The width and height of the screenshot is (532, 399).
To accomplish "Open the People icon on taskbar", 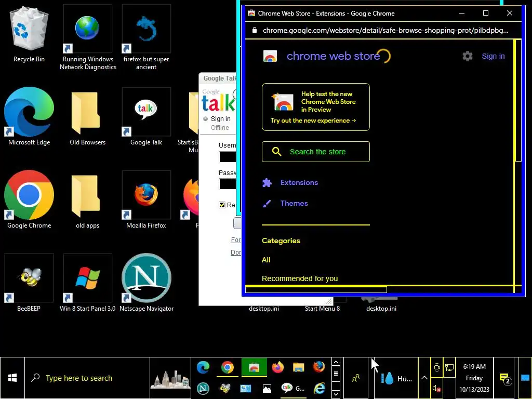I will point(356,378).
